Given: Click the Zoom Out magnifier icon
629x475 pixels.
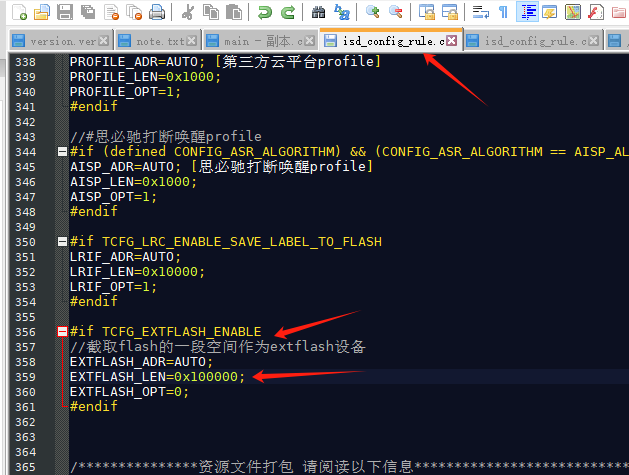Looking at the screenshot, I should pos(396,12).
